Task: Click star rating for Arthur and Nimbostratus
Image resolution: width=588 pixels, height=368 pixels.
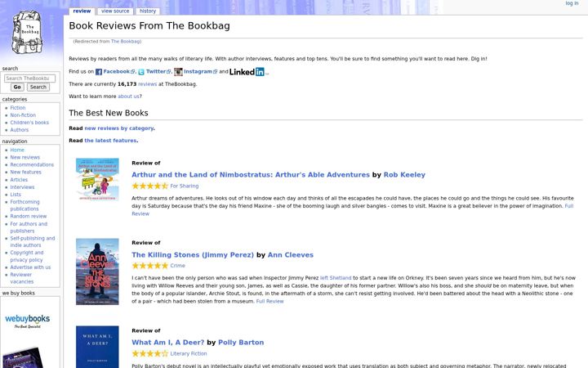Action: pos(149,186)
